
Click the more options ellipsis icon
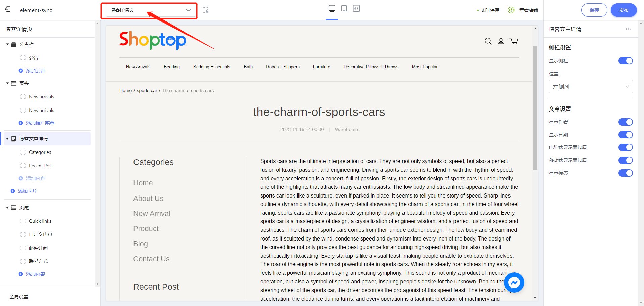click(x=628, y=29)
